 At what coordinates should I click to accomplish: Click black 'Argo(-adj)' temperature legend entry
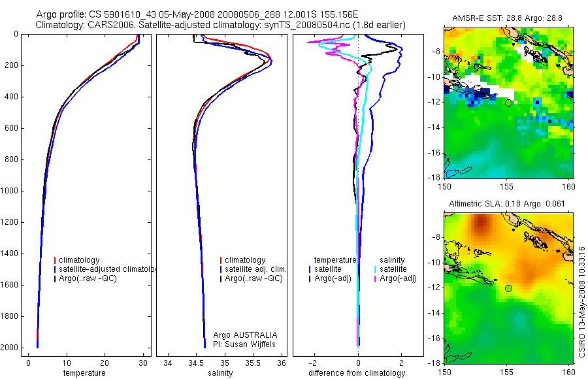333,278
